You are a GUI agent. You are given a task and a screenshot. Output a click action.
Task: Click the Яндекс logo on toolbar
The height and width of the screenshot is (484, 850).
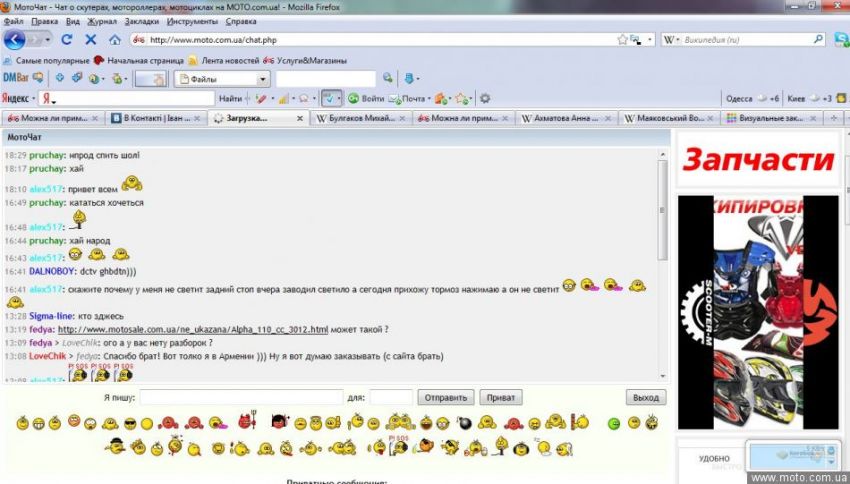pyautogui.click(x=15, y=99)
